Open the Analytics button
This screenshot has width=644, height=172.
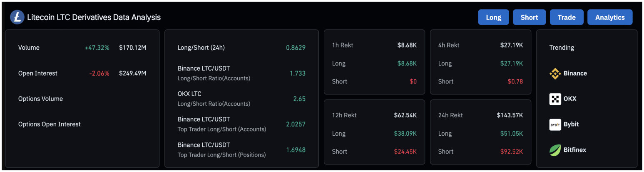click(x=610, y=17)
